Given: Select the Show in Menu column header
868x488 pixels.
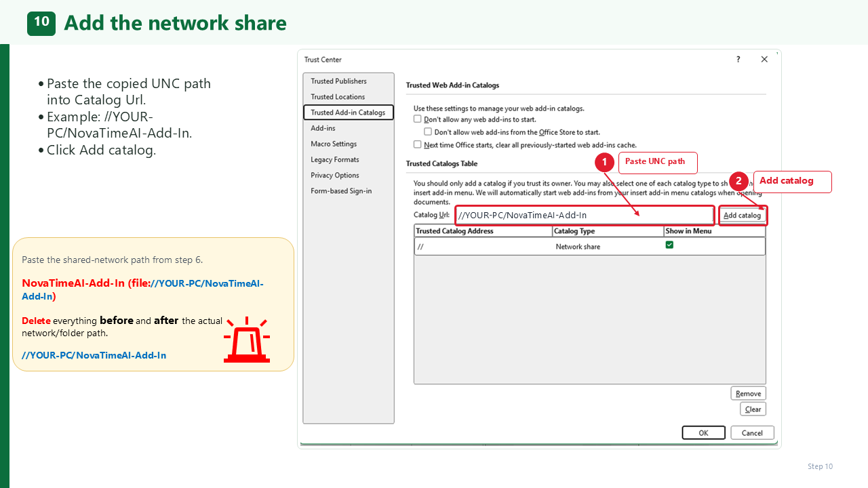Looking at the screenshot, I should (x=715, y=231).
